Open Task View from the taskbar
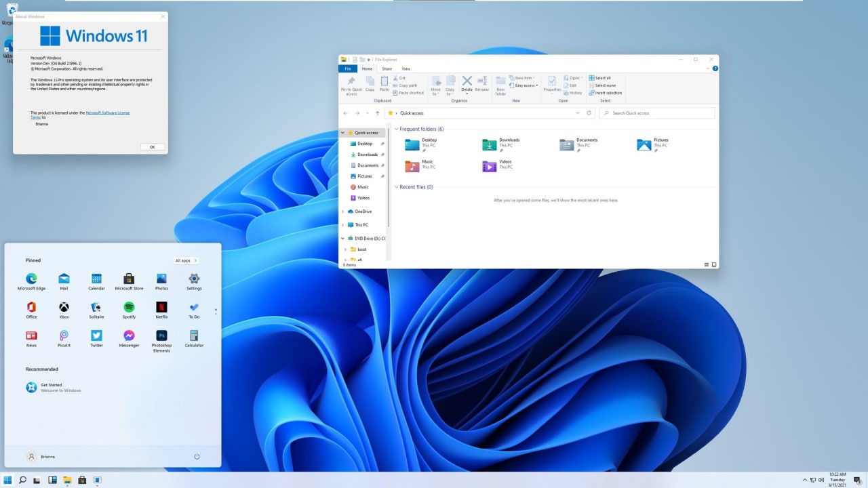Image resolution: width=868 pixels, height=488 pixels. point(37,480)
